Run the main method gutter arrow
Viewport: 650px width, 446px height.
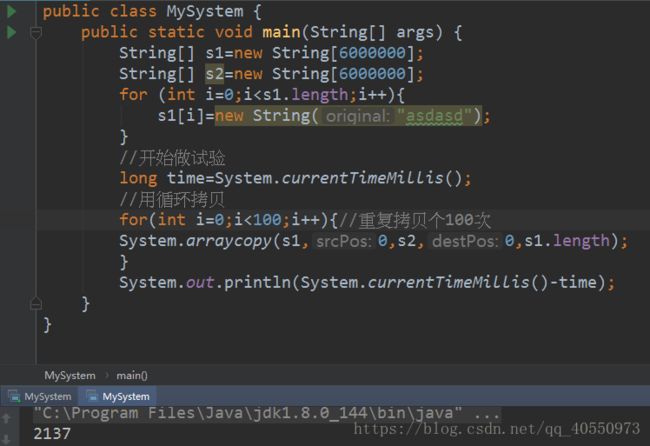(x=11, y=32)
